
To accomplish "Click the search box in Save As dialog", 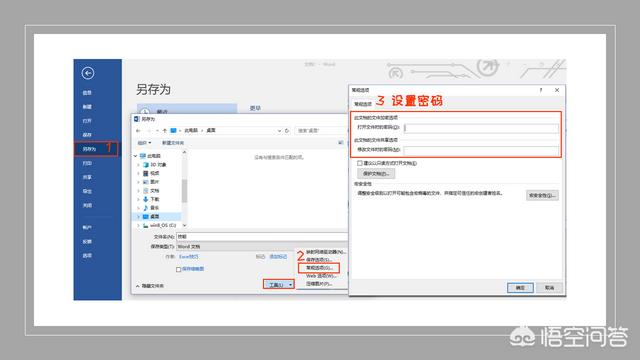I will pyautogui.click(x=321, y=131).
